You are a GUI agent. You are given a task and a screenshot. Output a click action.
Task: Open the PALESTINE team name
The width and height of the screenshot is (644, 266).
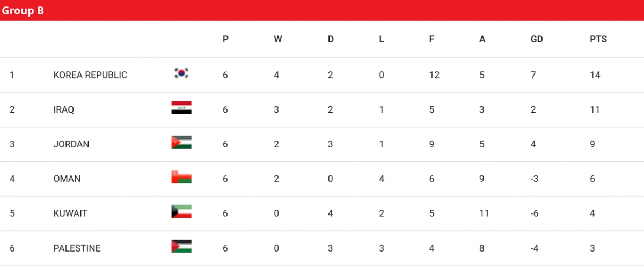pyautogui.click(x=77, y=248)
